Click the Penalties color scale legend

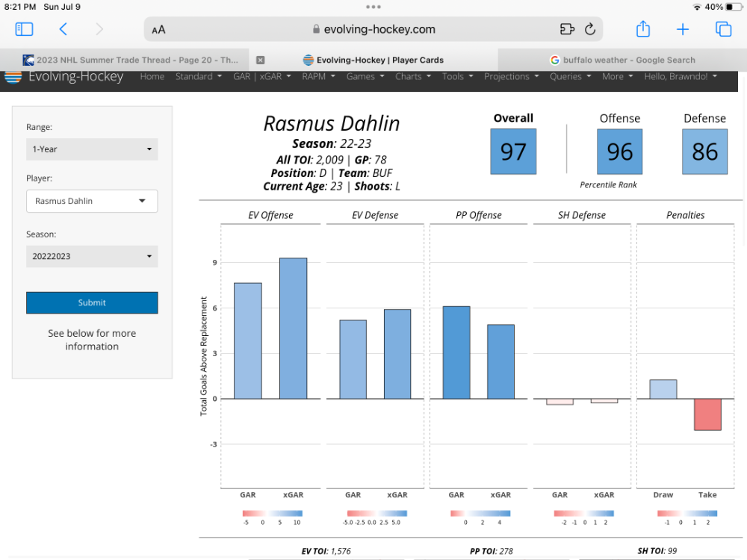(687, 514)
